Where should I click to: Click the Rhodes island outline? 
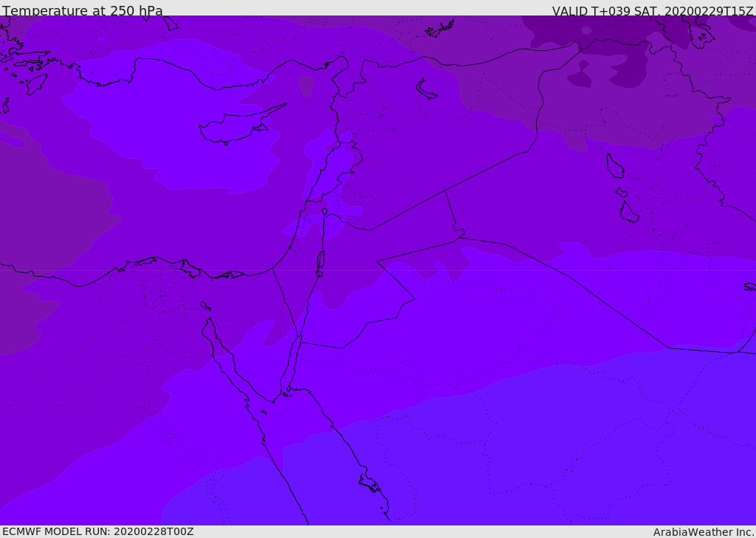pyautogui.click(x=36, y=84)
